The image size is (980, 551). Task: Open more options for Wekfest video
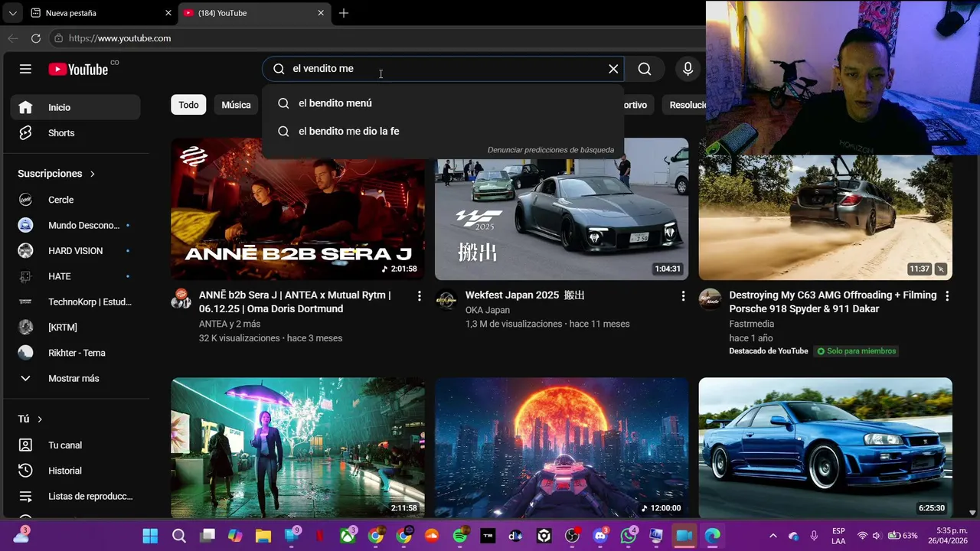(x=683, y=295)
